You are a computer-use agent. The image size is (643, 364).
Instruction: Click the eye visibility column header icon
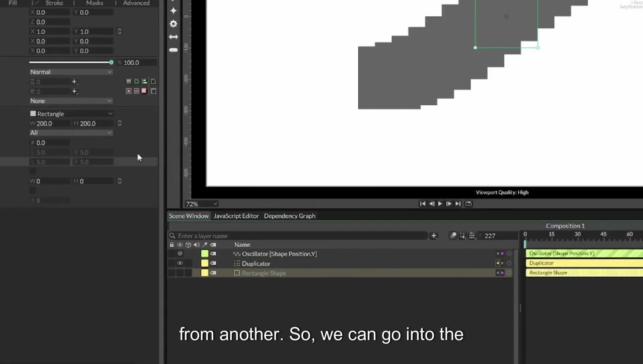click(180, 245)
